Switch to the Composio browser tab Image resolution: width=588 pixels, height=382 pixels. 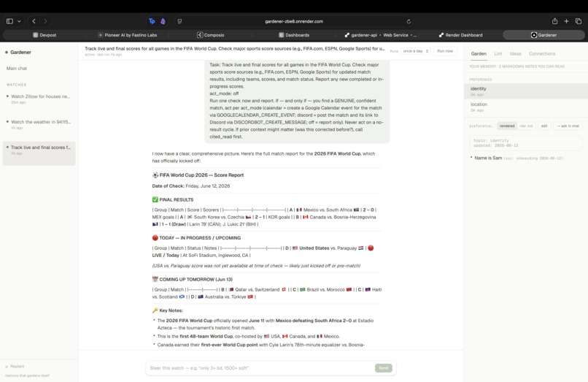211,35
